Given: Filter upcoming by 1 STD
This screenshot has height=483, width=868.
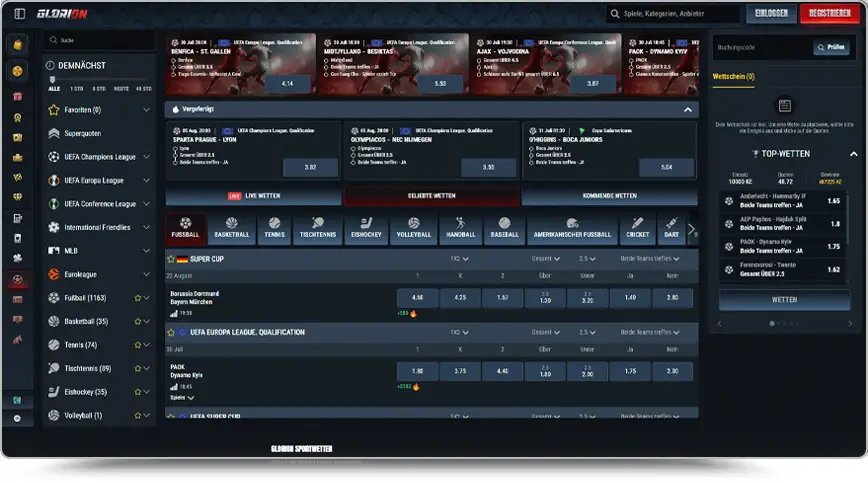Looking at the screenshot, I should tap(76, 89).
